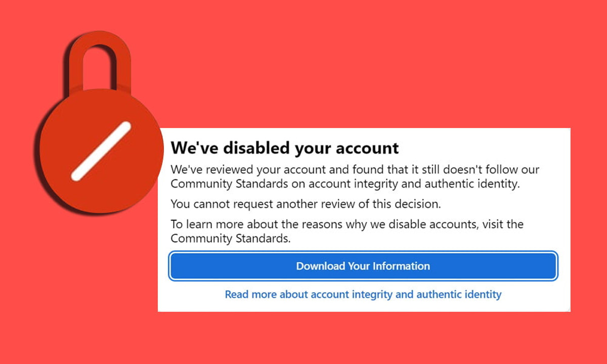Click the white slash on the padlock
Screen dimensions: 607x364
pos(101,151)
